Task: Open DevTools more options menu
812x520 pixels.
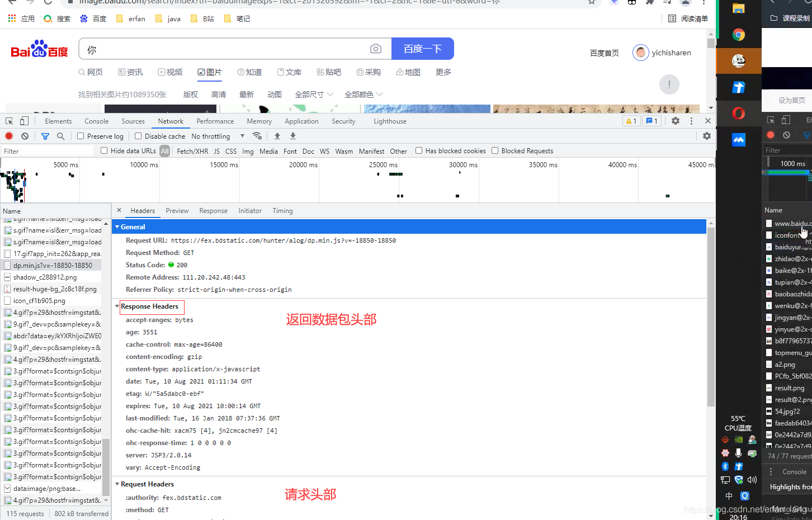Action: tap(691, 121)
